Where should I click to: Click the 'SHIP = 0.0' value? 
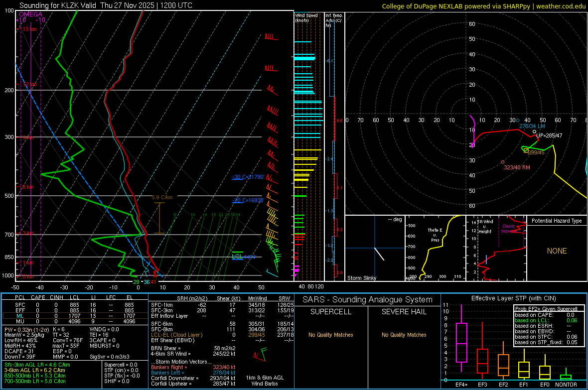(x=117, y=381)
